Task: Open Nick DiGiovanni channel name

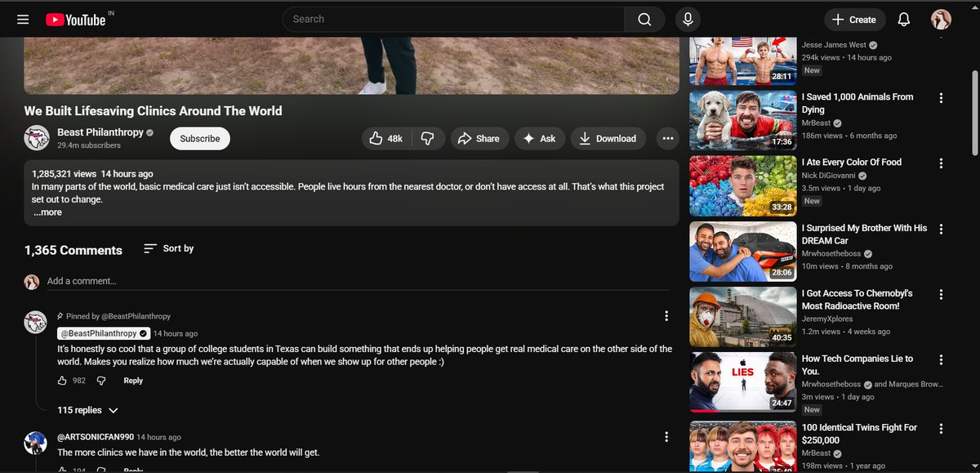Action: point(829,176)
